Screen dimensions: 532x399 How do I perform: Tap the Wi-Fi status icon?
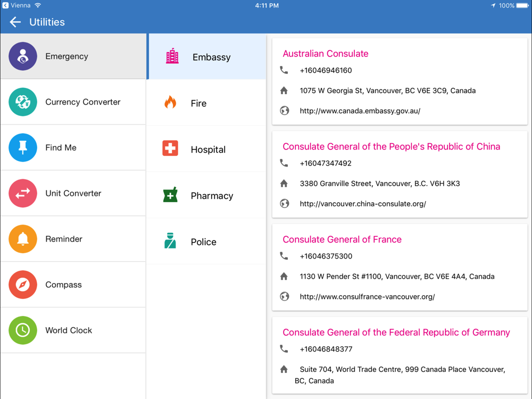[x=38, y=5]
